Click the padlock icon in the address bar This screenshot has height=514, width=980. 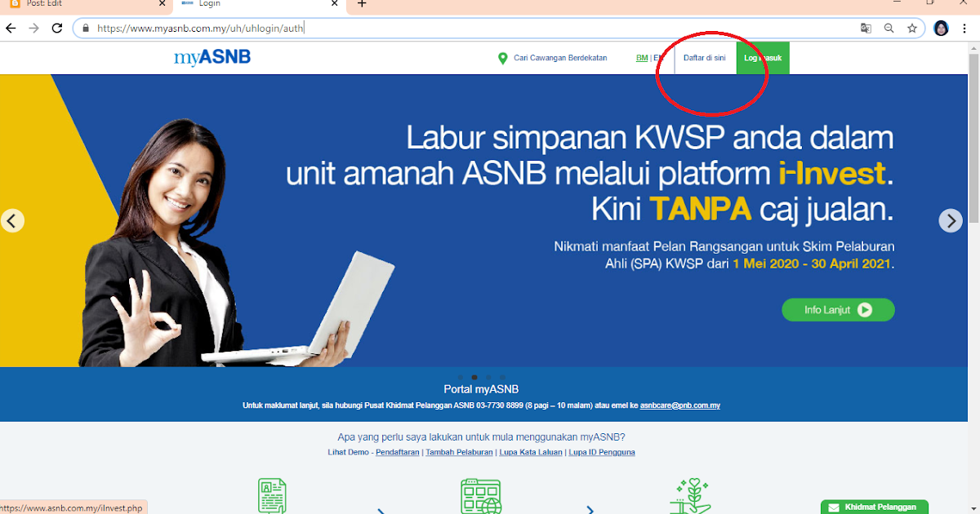(x=85, y=27)
